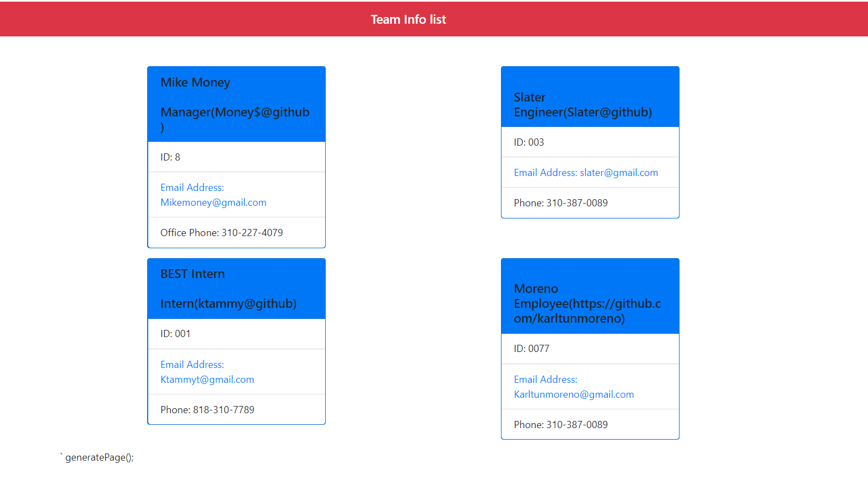The height and width of the screenshot is (486, 868).
Task: Select the ID: 003 row
Action: [x=590, y=142]
